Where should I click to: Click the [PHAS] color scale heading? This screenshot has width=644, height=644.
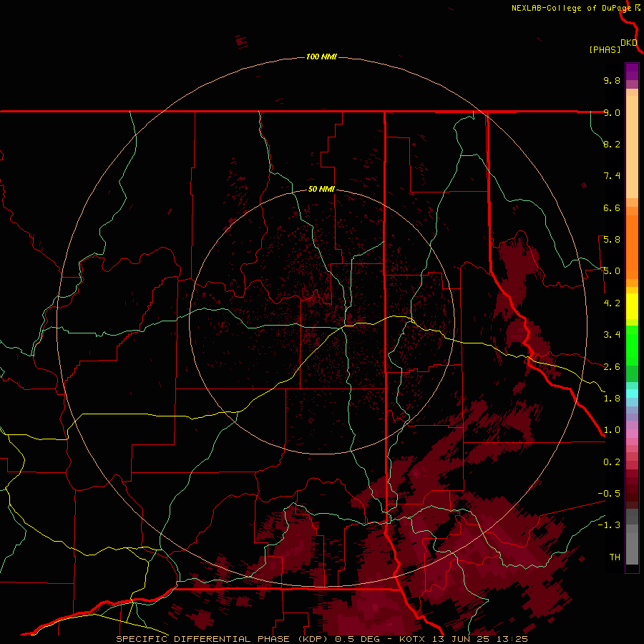tap(605, 49)
